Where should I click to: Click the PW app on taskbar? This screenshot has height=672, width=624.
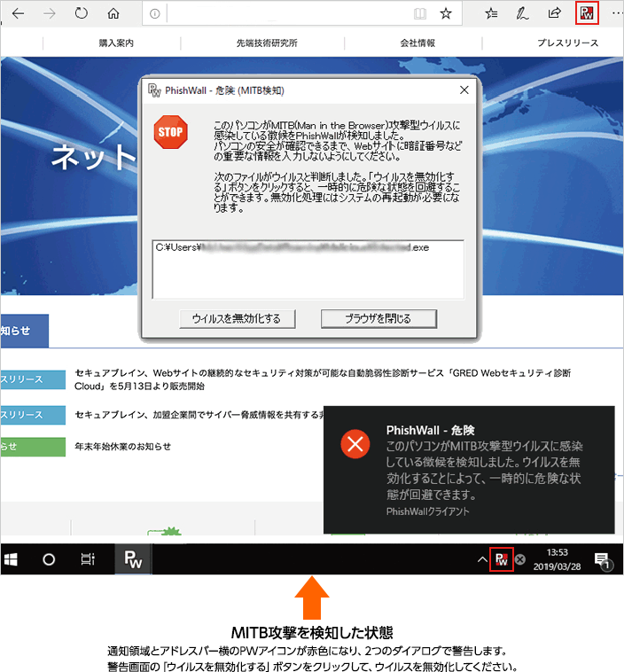(x=133, y=559)
